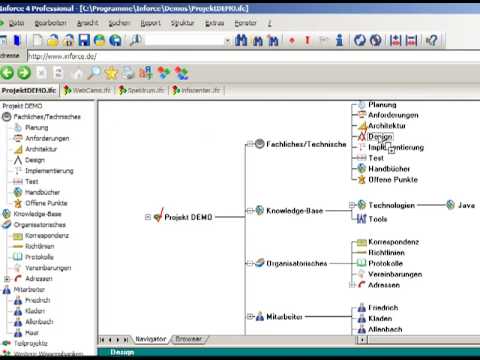Expand Adressen in the left tree
Screen dimensions: 480x360
7,279
